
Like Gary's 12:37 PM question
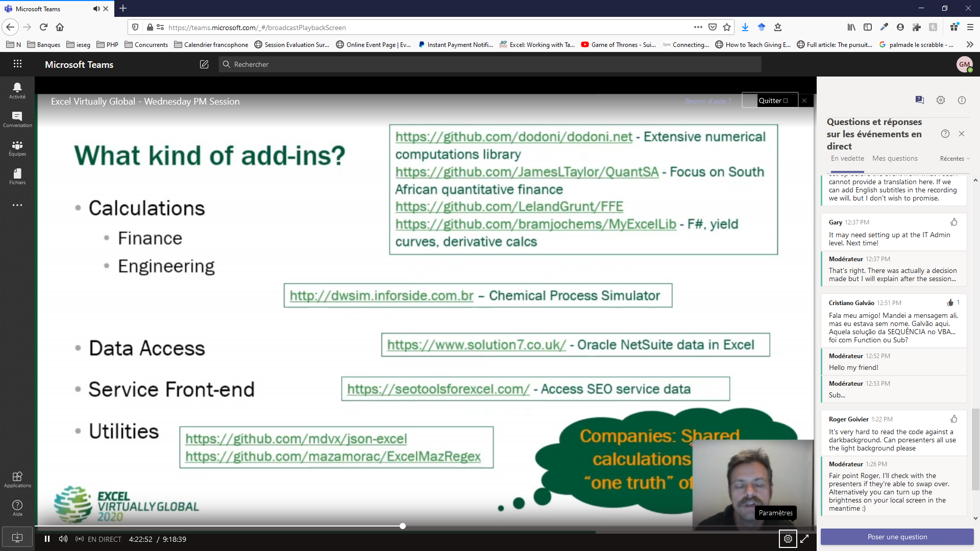click(954, 222)
